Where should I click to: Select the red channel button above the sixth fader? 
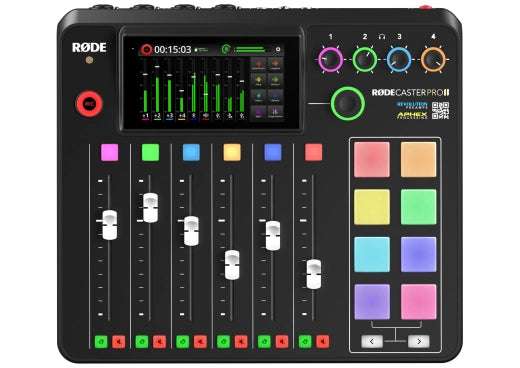[x=314, y=153]
